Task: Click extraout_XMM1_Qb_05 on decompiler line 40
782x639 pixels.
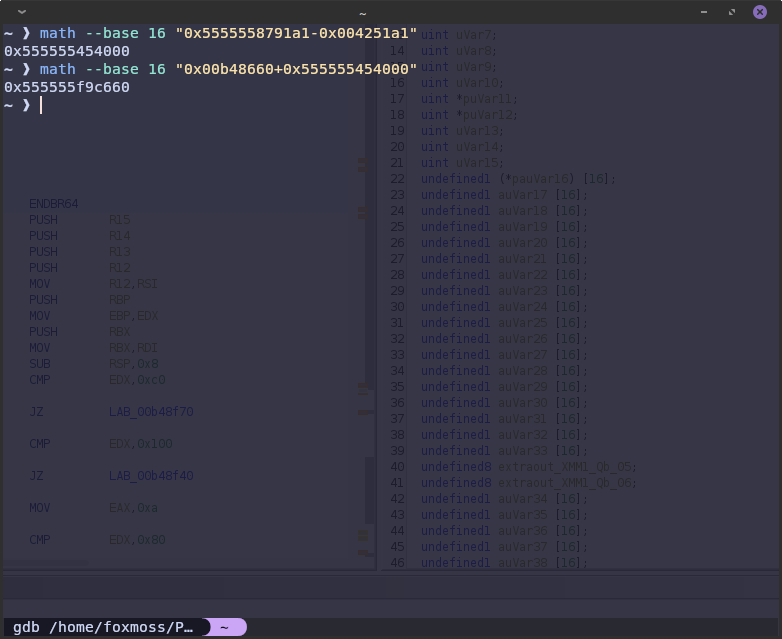Action: point(565,466)
